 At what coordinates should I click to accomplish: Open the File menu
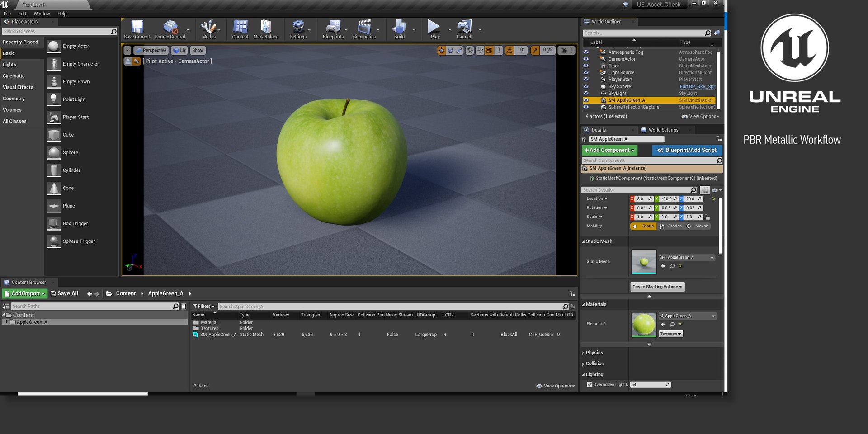7,14
